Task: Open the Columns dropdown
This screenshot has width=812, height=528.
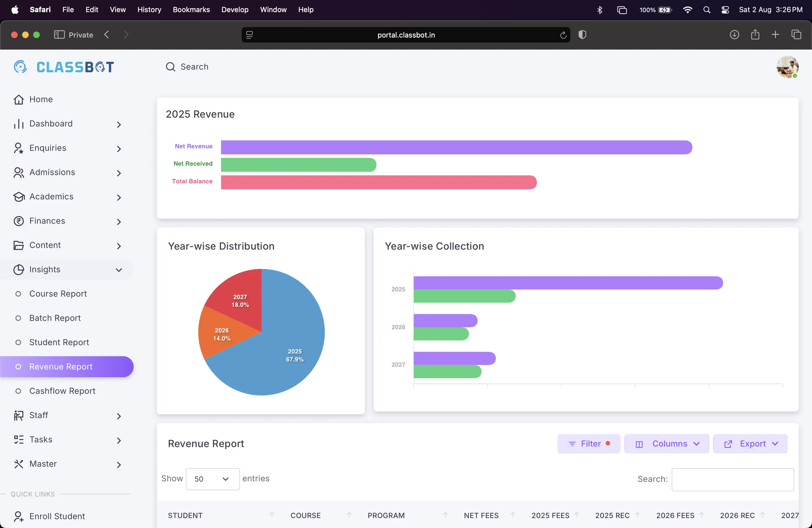Action: point(666,444)
